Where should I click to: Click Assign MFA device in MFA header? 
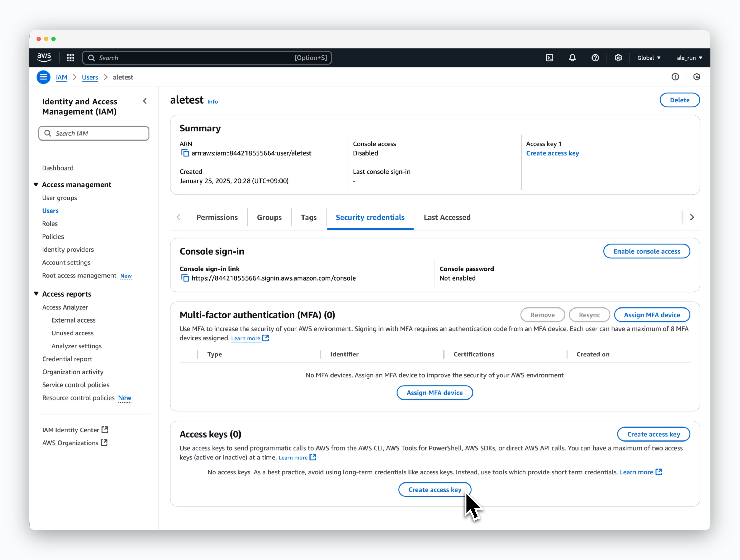652,315
